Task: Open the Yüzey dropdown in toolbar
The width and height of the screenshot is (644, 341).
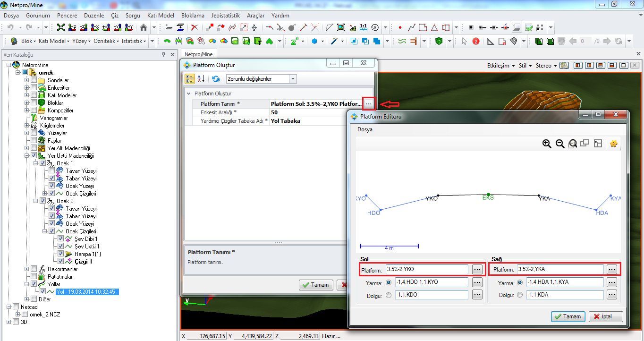Action: 82,41
